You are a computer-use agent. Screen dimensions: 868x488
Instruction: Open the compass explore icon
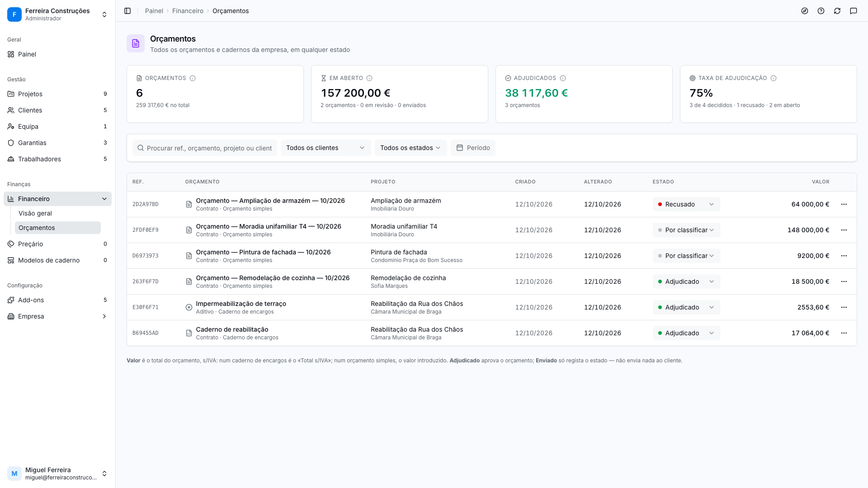805,11
